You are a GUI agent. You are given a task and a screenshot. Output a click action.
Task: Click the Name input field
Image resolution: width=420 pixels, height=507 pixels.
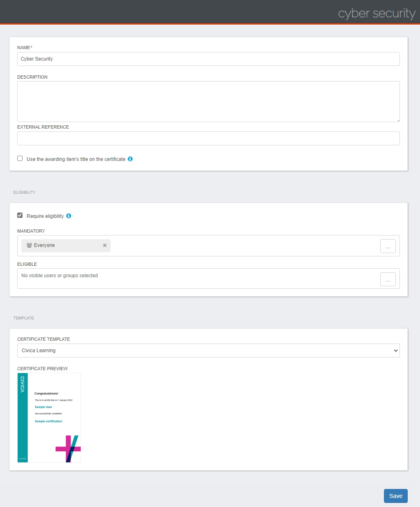click(x=208, y=59)
